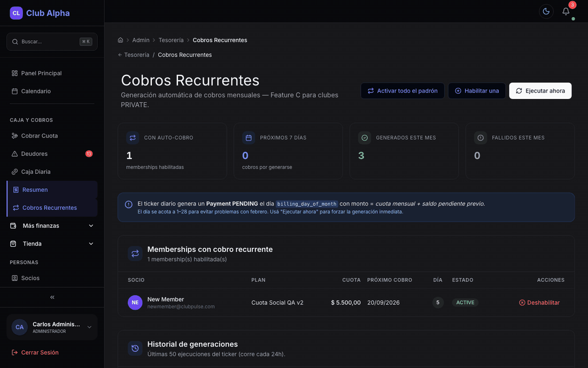Go back to Tesorería via arrow link
This screenshot has width=588, height=368.
(x=134, y=55)
